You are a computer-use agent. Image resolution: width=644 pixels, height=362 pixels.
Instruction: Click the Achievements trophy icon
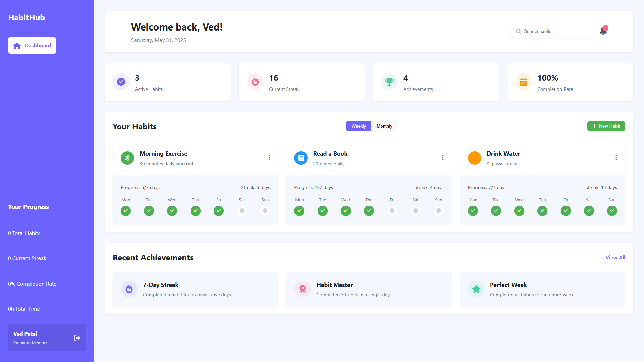coord(389,82)
